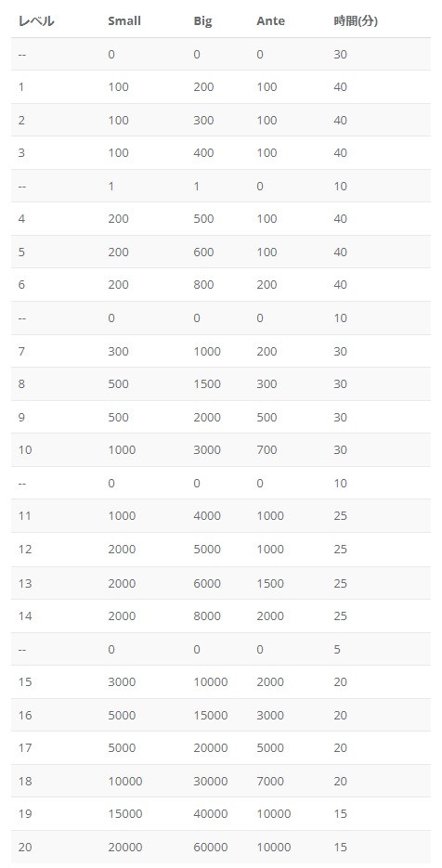Click Ante 700 in level 10
Image resolution: width=442 pixels, height=868 pixels.
(266, 449)
